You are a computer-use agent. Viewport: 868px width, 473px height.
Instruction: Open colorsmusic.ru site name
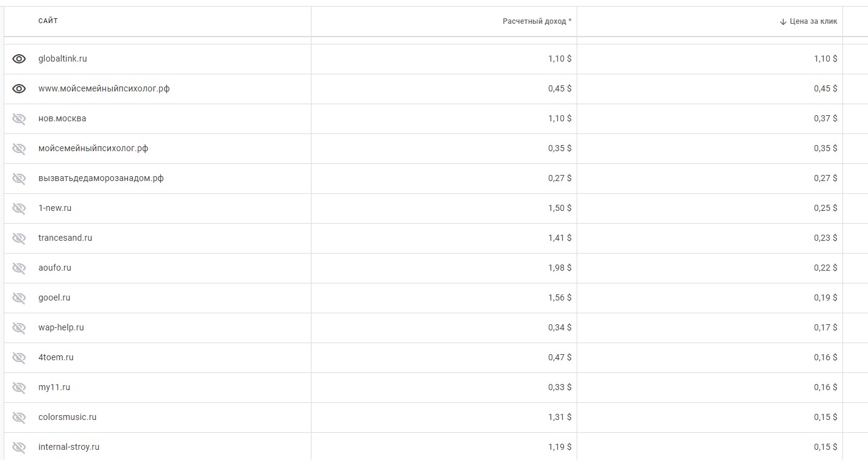pyautogui.click(x=68, y=418)
